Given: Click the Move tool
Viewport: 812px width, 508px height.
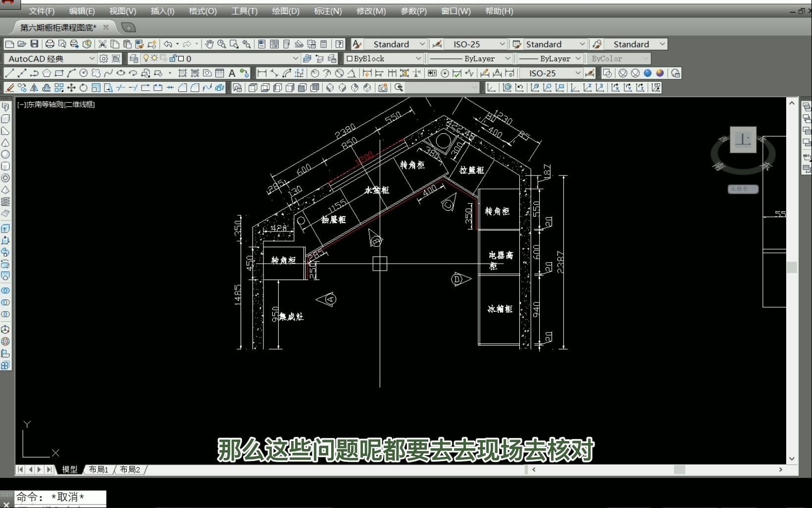Looking at the screenshot, I should [71, 88].
